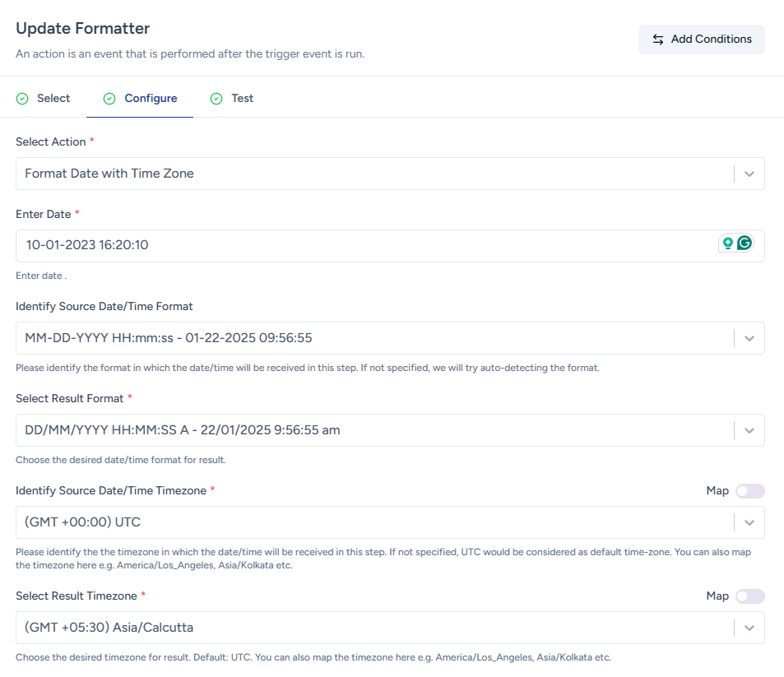Click the green checkmark icon beside Select
Viewport: 784px width, 677px height.
[22, 99]
